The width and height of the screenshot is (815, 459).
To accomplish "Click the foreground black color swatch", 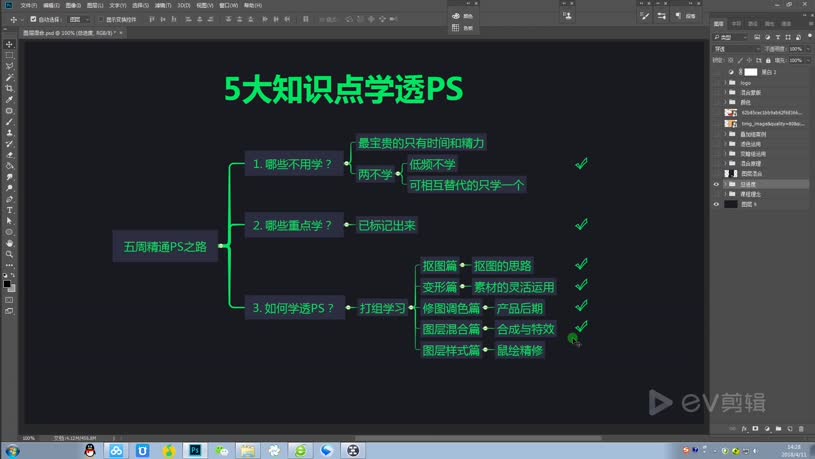I will (7, 284).
